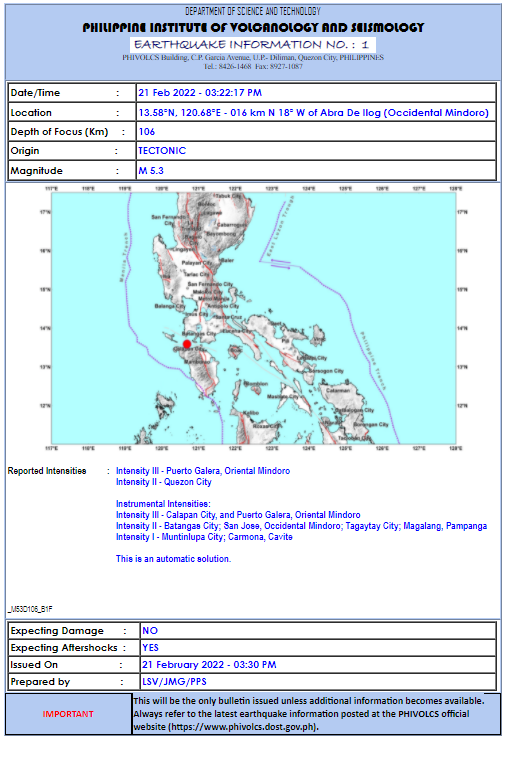This screenshot has height=757, width=513.
Task: Click the preparer initials LSV/JMG/PPS
Action: pos(174,682)
